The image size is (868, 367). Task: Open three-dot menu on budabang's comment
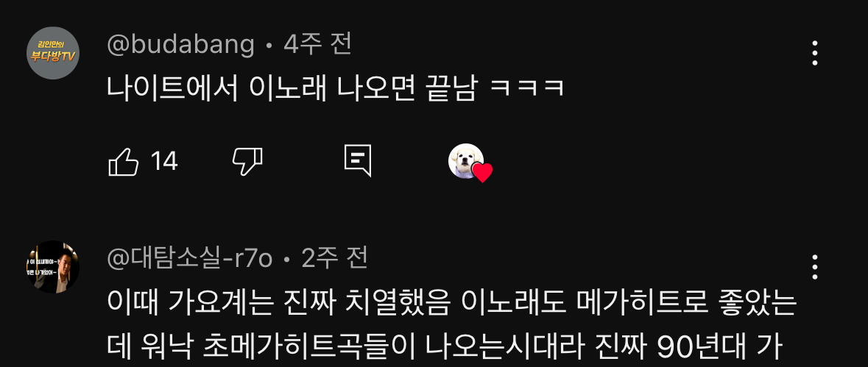tap(814, 53)
